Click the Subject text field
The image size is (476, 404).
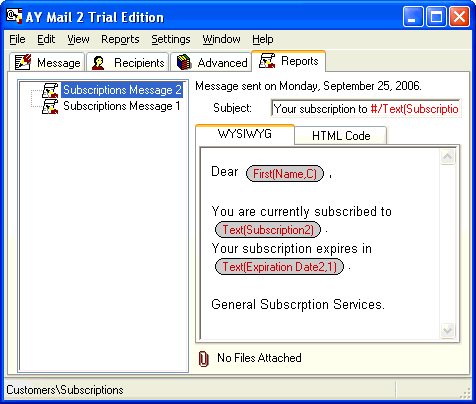tap(366, 108)
